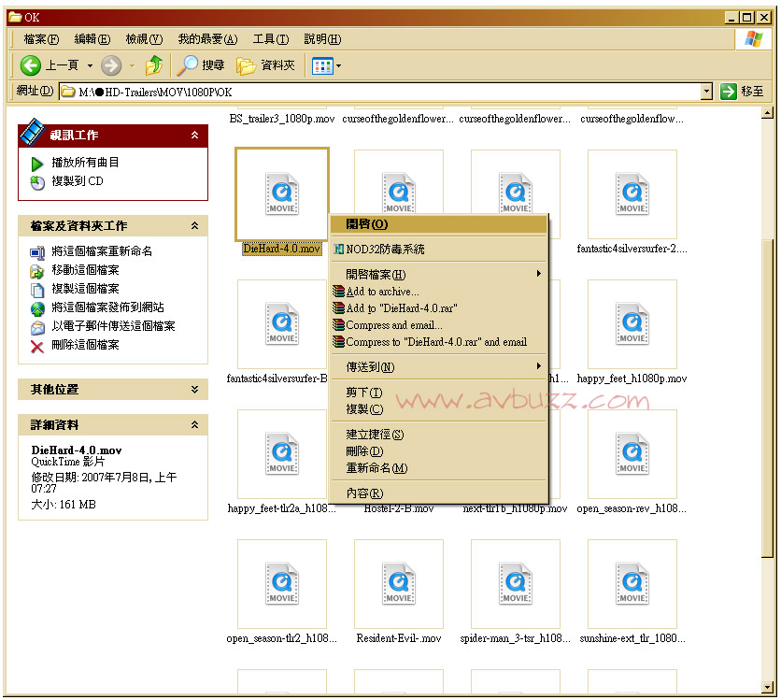781x700 pixels.
Task: Click the red X delete file icon
Action: (x=37, y=345)
